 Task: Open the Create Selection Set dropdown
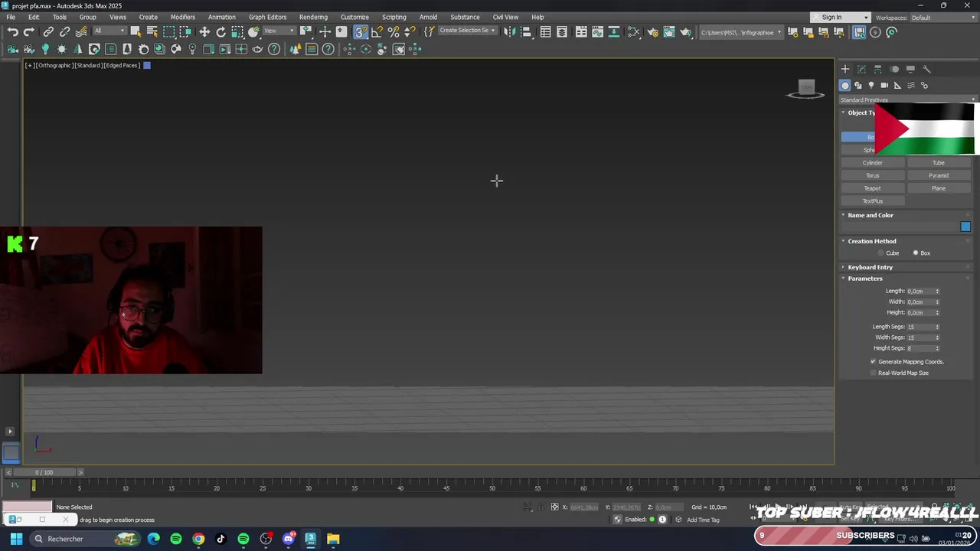pos(467,31)
